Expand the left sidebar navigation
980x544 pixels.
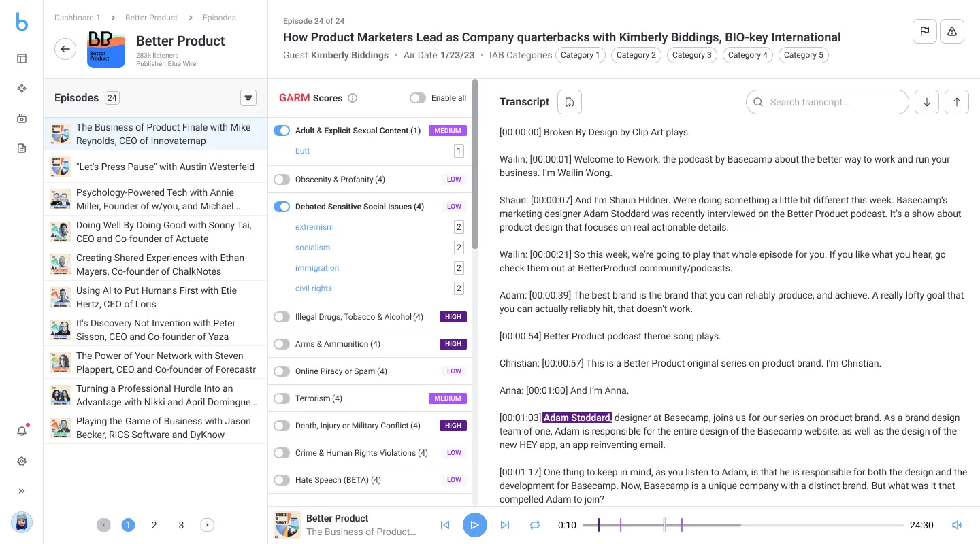pyautogui.click(x=22, y=491)
